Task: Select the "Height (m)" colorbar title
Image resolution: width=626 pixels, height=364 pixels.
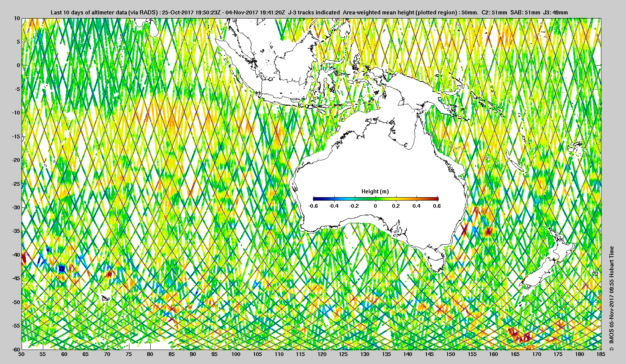Action: [x=375, y=191]
